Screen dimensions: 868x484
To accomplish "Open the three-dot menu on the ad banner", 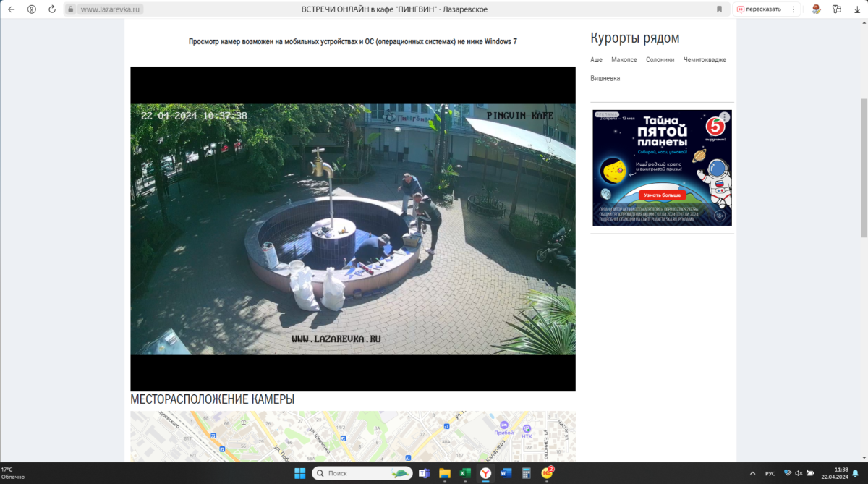I will click(x=725, y=116).
